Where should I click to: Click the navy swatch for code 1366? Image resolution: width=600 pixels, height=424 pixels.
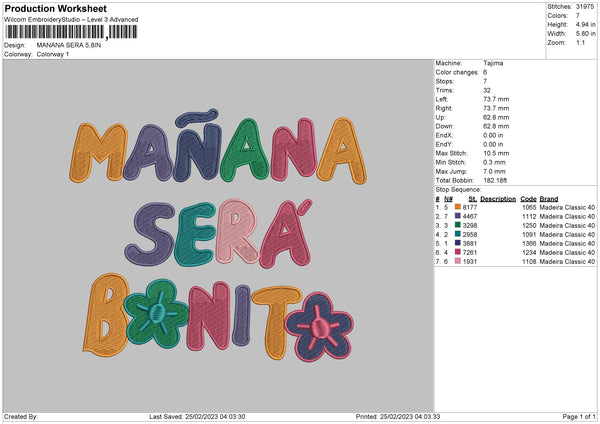(x=459, y=243)
